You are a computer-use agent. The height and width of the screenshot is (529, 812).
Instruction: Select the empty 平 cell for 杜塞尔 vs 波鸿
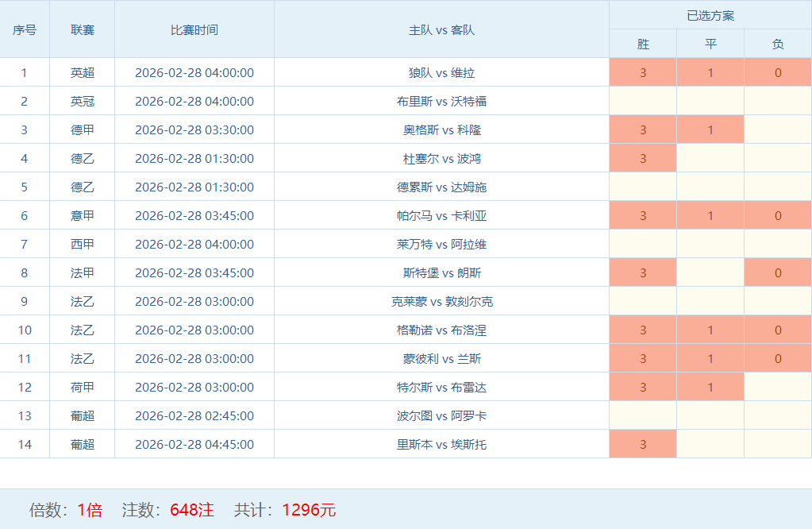[710, 158]
